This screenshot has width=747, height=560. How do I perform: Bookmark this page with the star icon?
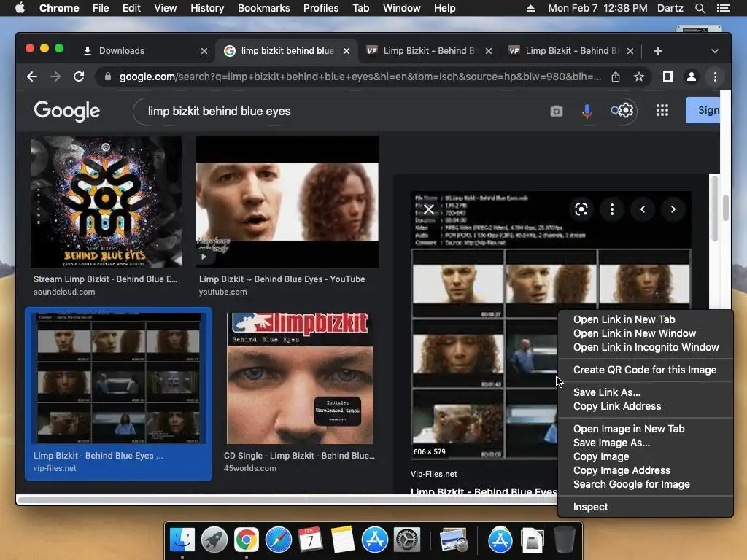click(639, 77)
